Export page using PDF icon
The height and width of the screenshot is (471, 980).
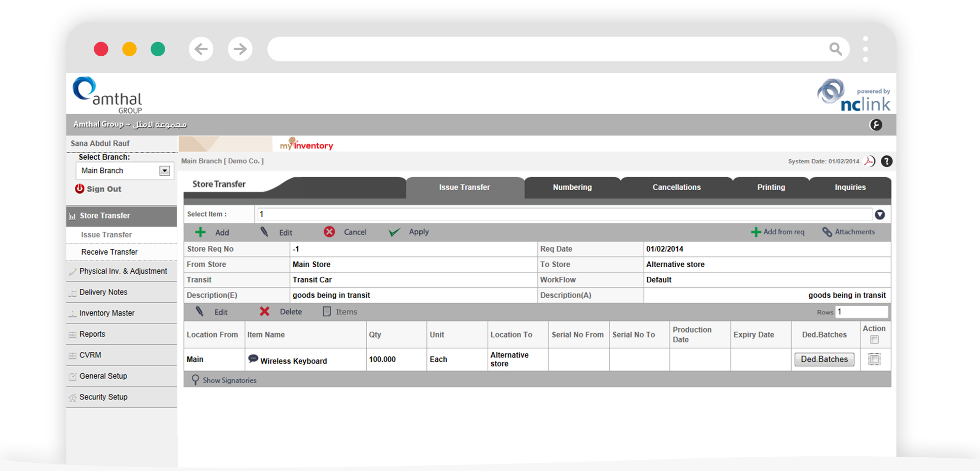coord(870,161)
